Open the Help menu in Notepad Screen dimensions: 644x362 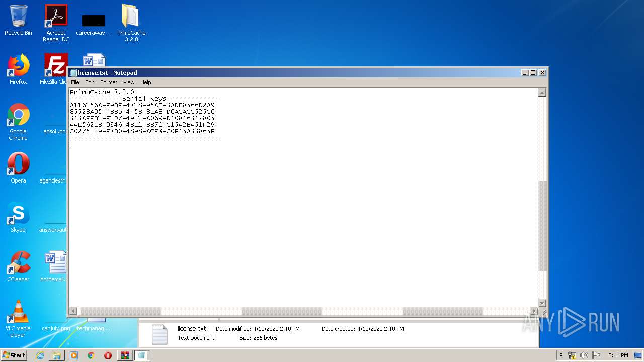145,82
